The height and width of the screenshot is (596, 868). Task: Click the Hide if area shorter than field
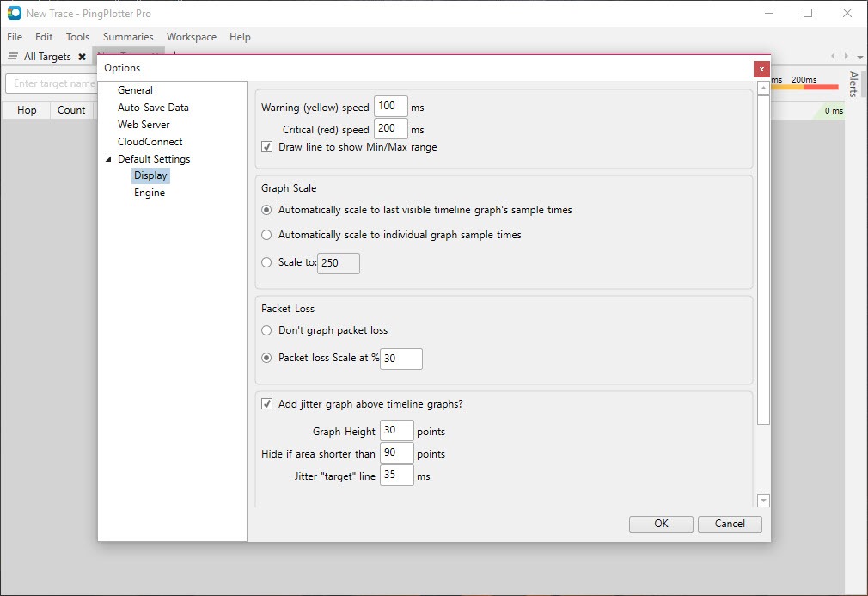397,452
